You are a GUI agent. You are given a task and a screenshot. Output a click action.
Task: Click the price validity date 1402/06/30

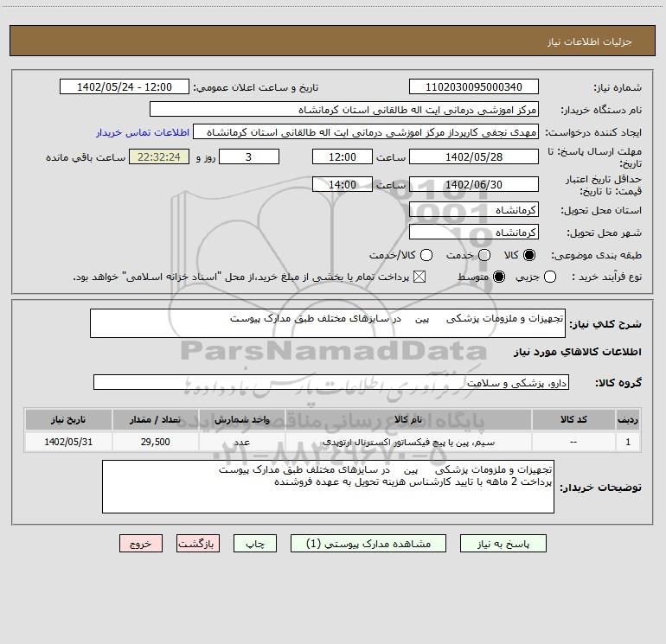point(474,184)
